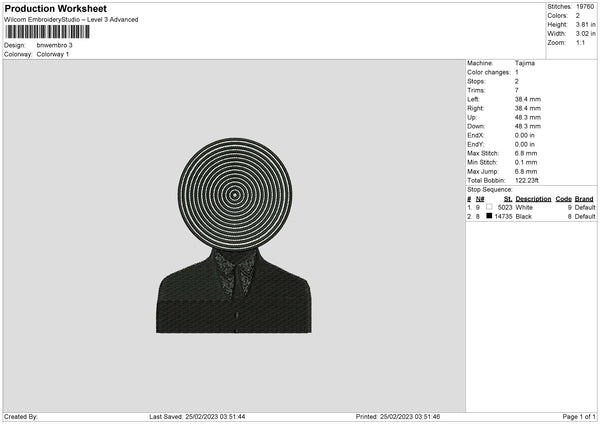Click the Zoom value 1:1

click(x=580, y=42)
